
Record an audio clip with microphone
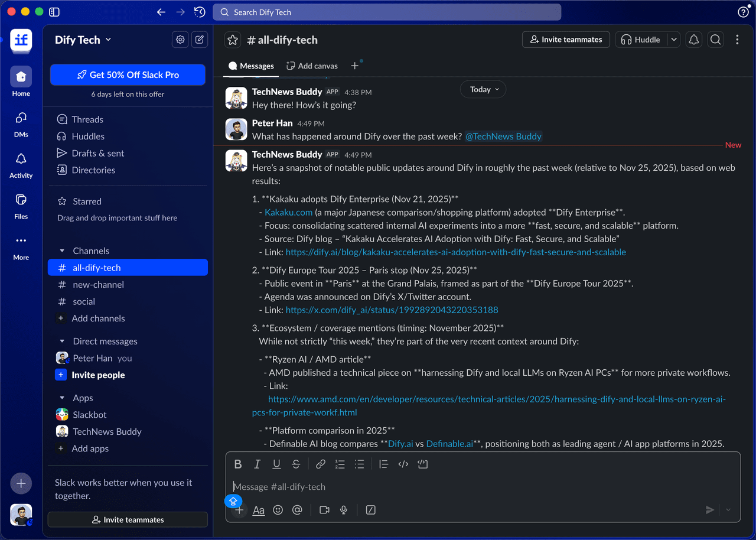(344, 510)
